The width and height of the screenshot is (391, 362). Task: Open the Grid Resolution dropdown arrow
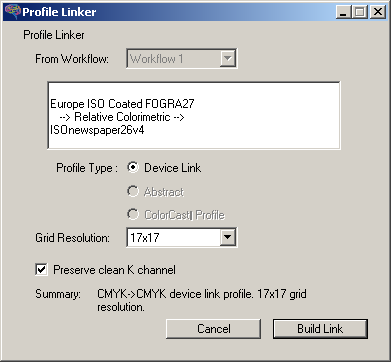[228, 238]
